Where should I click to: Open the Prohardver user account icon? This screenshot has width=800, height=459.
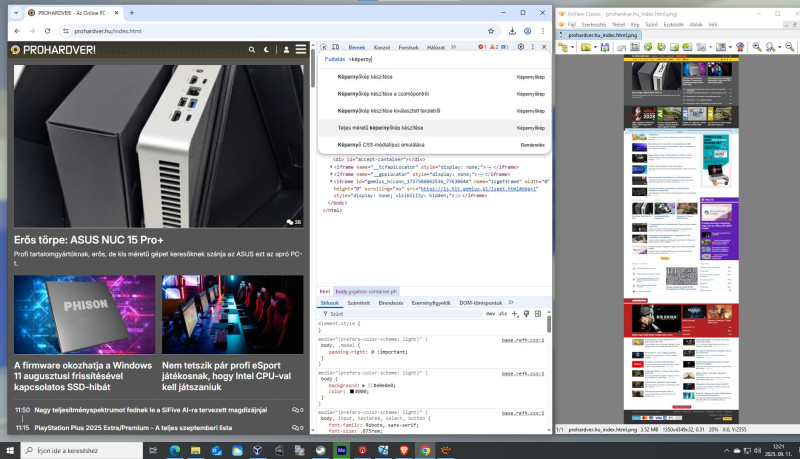pos(286,49)
